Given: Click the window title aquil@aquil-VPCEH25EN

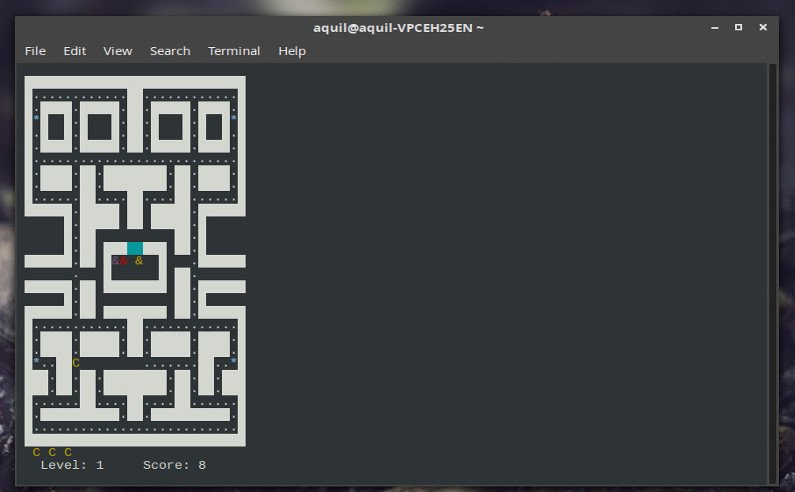Looking at the screenshot, I should pos(398,28).
